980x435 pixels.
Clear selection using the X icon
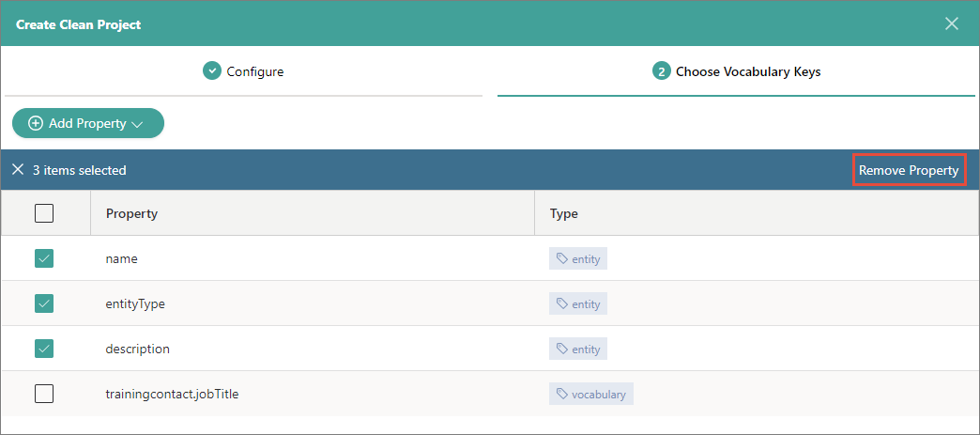point(18,170)
